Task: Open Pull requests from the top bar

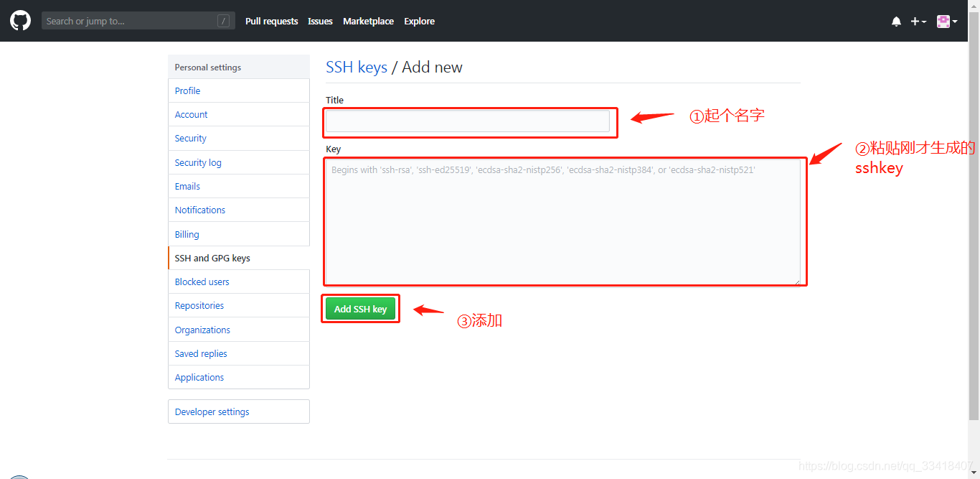Action: (271, 21)
